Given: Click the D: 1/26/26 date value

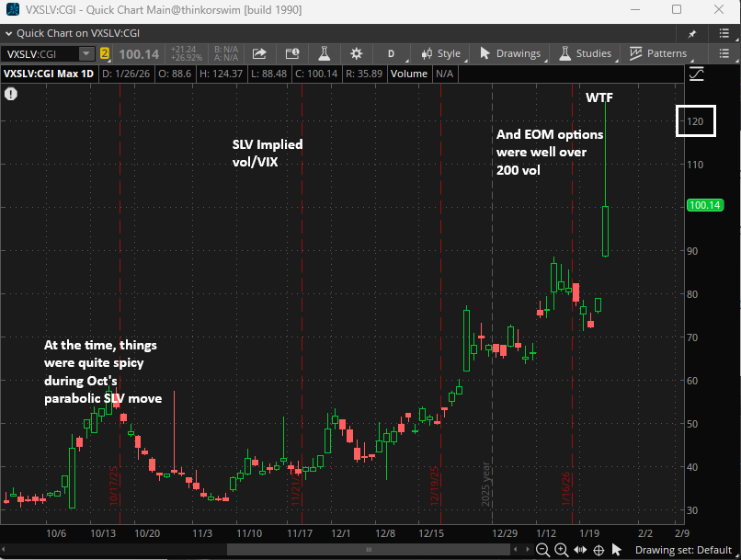Looking at the screenshot, I should 126,74.
